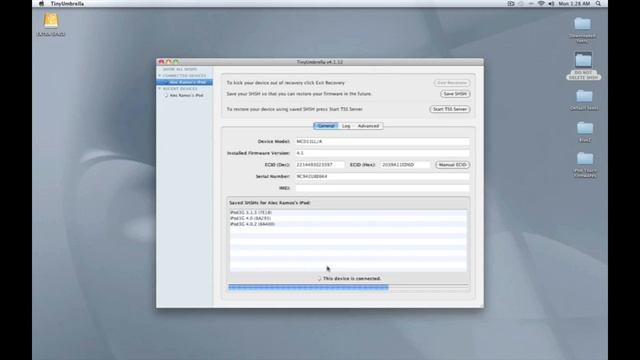Open the hard drive icon on desktop
Viewport: 640px width, 360px height.
(x=51, y=21)
